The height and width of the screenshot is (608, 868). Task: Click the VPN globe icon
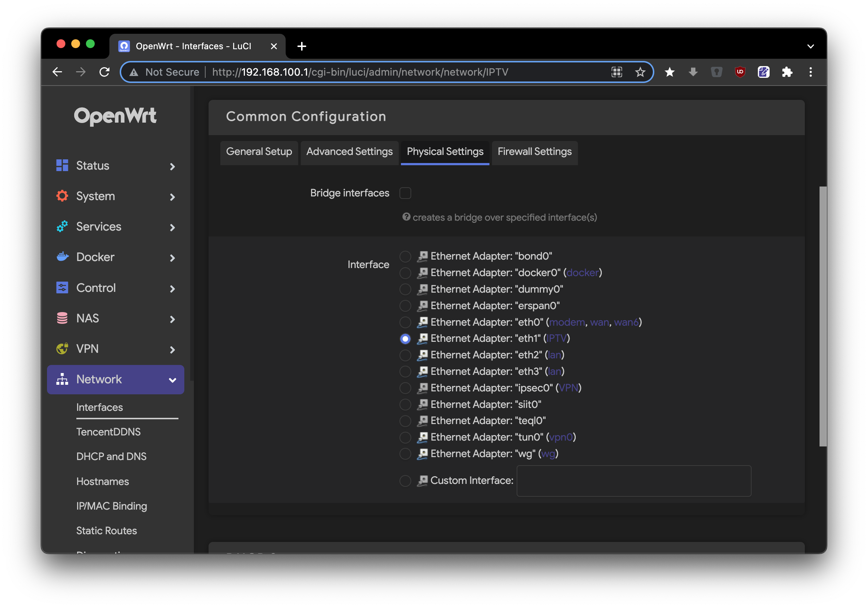coord(62,348)
